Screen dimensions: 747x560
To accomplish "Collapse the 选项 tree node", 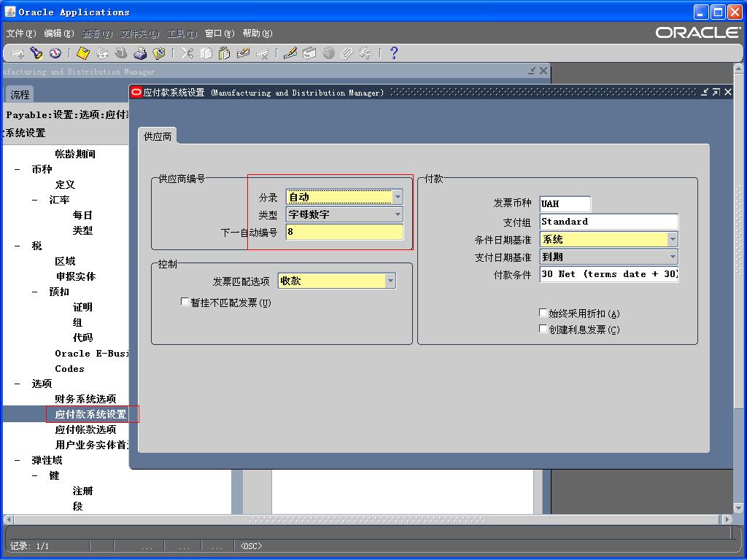I will [18, 384].
